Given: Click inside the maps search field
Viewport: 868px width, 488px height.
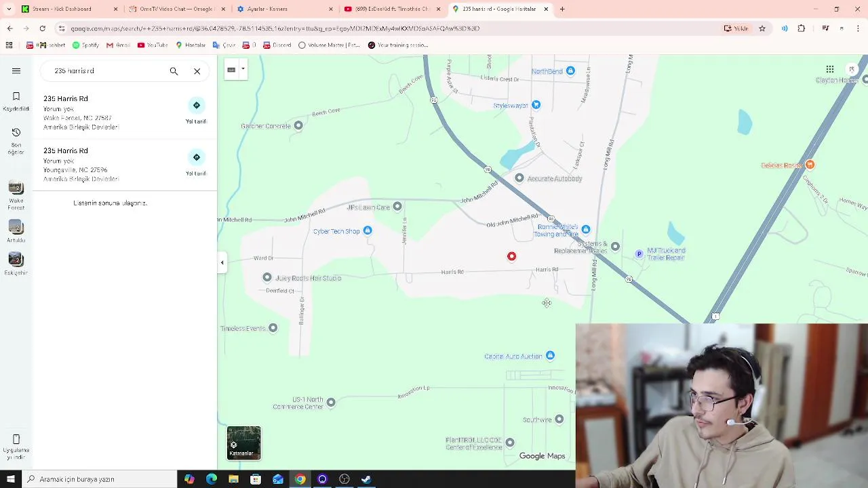Looking at the screenshot, I should coord(108,70).
